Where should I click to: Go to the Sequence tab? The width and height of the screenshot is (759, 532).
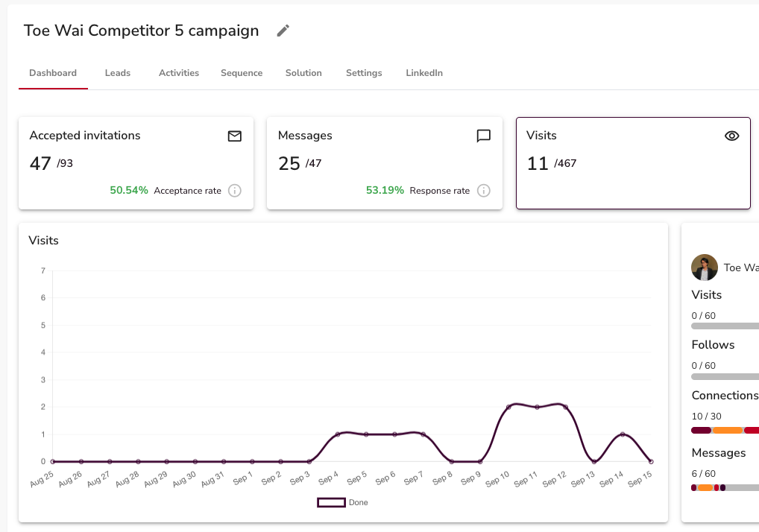point(242,73)
